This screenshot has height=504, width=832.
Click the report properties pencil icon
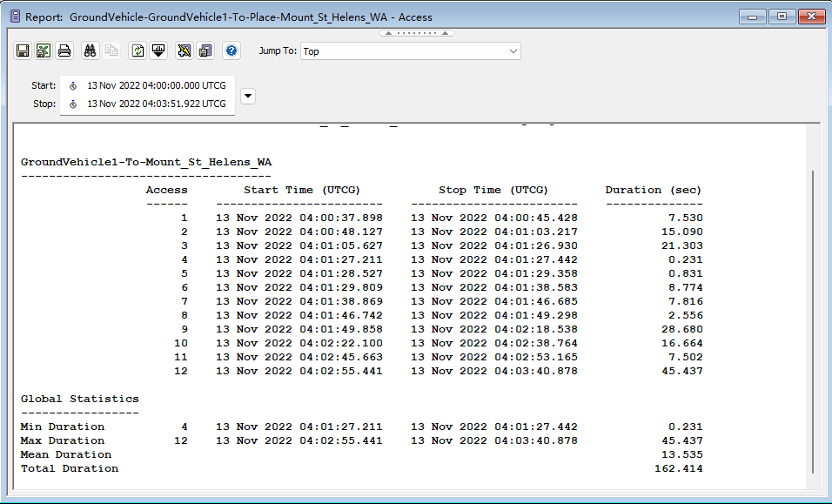[x=185, y=51]
